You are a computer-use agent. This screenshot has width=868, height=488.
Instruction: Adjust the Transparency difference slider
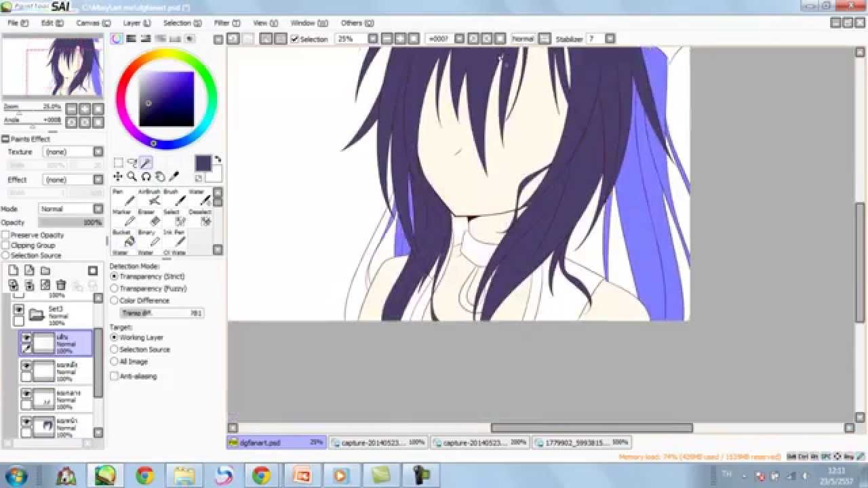click(162, 313)
